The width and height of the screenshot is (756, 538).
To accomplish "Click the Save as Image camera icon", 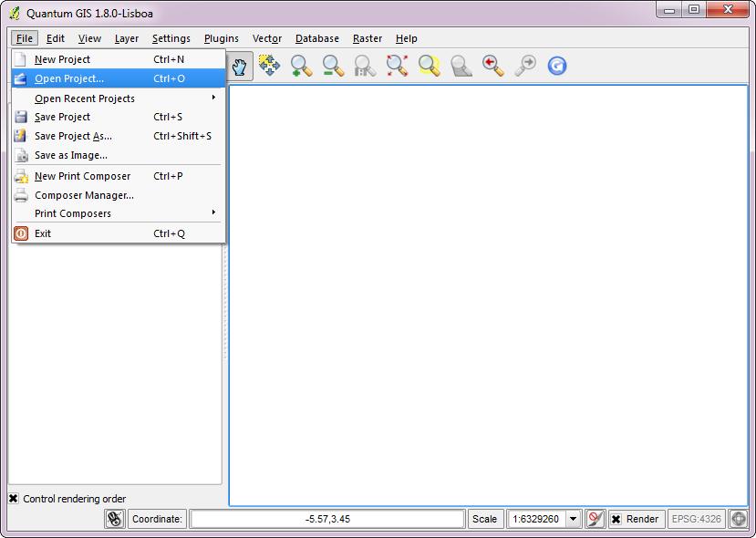I will coord(21,156).
